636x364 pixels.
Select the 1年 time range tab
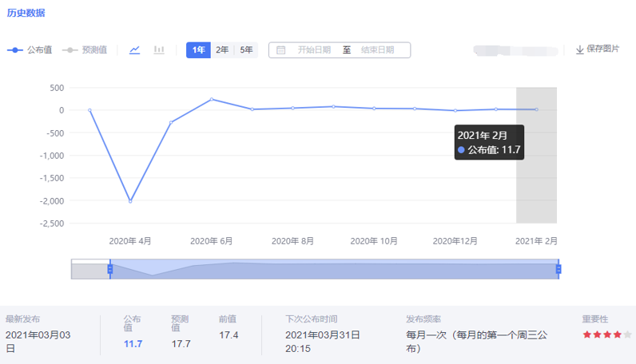pos(198,49)
